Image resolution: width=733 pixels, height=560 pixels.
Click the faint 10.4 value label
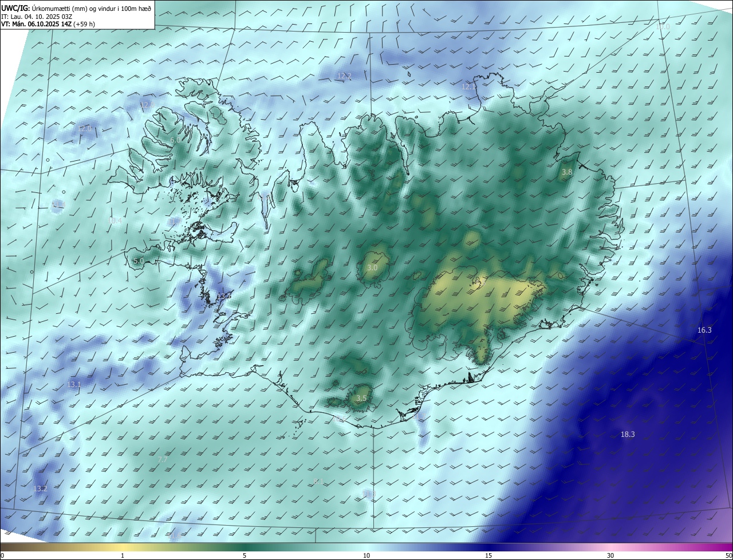click(115, 220)
